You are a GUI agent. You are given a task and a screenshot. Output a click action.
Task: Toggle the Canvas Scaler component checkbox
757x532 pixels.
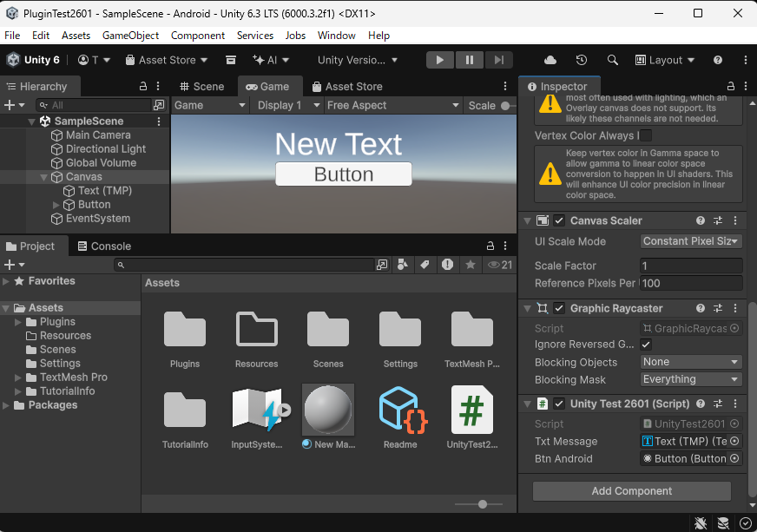click(x=559, y=221)
